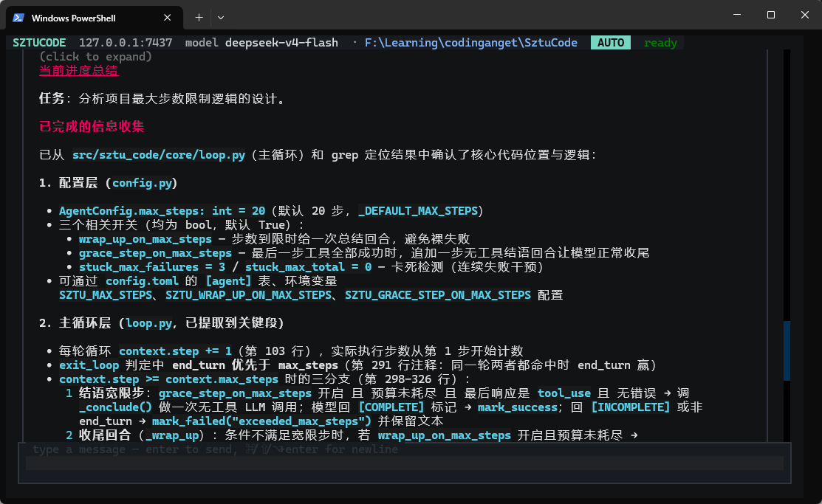Click the ready status indicator
This screenshot has height=504, width=822.
point(660,43)
